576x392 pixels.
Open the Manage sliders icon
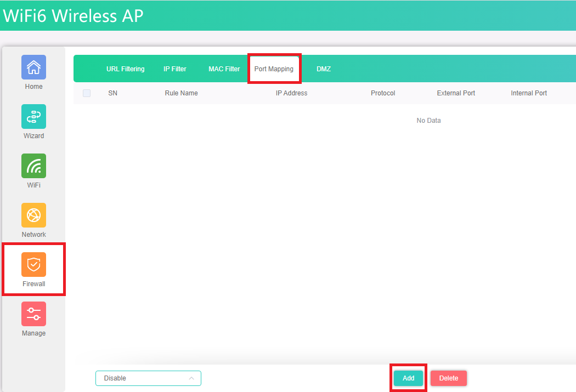33,314
